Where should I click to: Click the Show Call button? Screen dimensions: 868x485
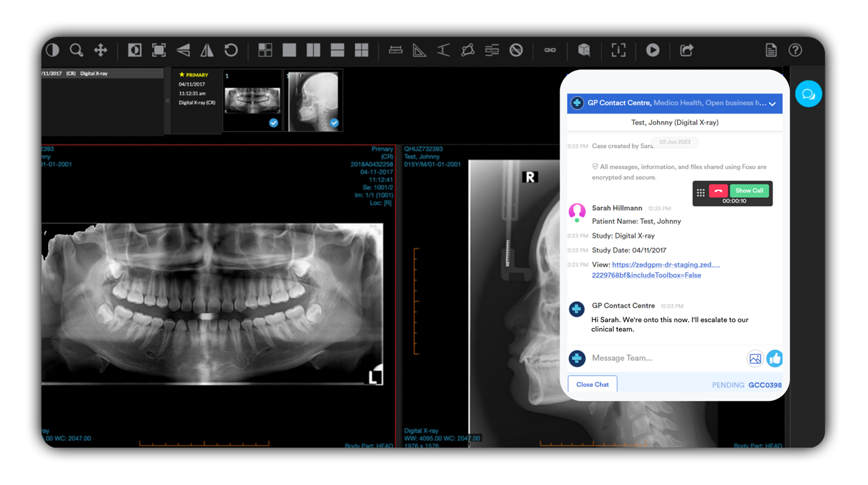[749, 191]
